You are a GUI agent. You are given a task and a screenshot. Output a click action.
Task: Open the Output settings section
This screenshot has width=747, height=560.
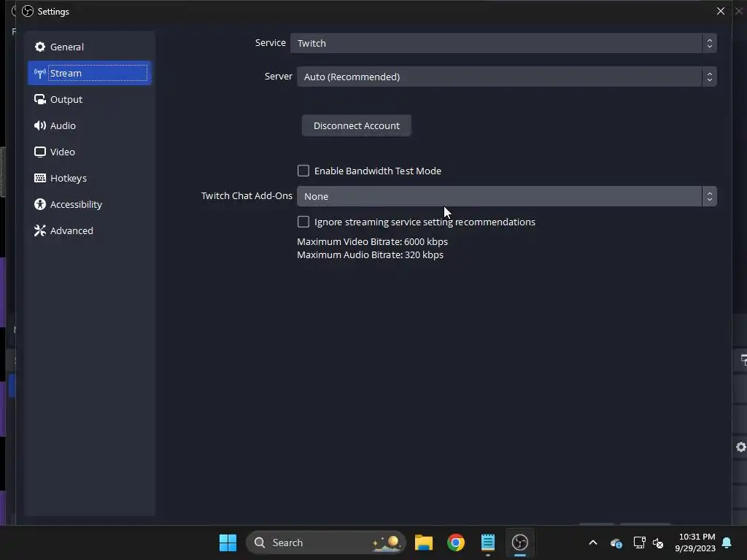[x=90, y=99]
